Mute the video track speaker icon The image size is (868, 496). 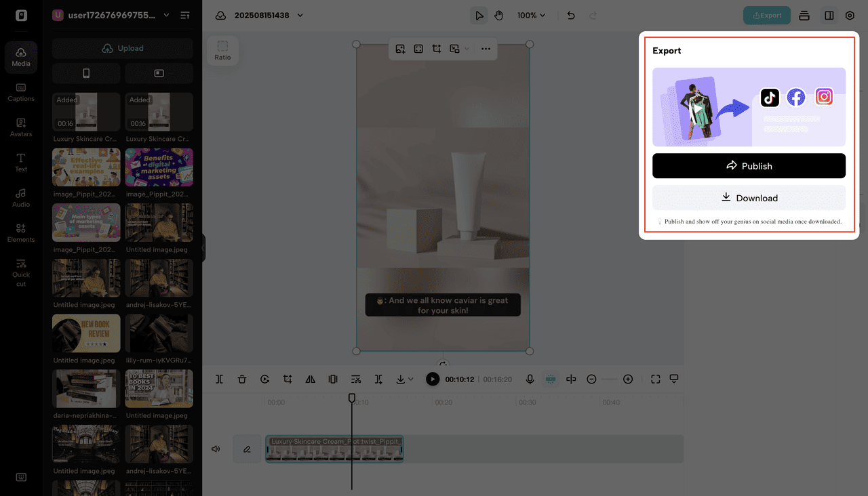[216, 449]
